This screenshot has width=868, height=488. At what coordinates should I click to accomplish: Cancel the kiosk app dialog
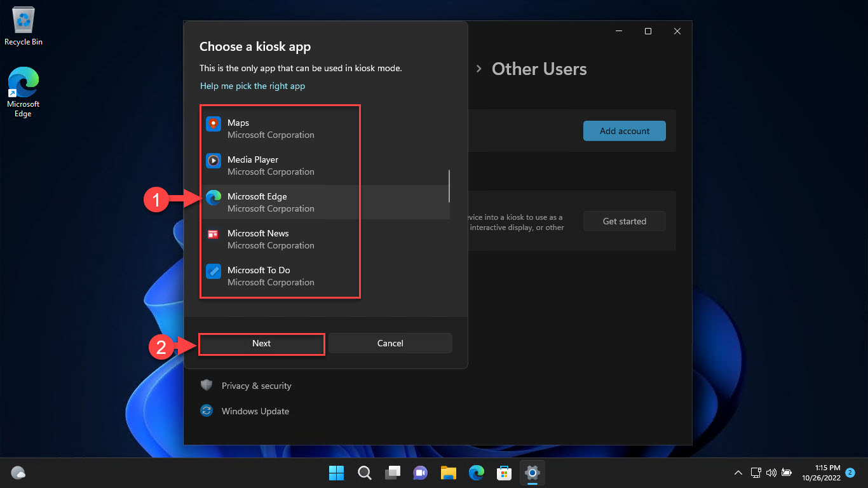390,343
